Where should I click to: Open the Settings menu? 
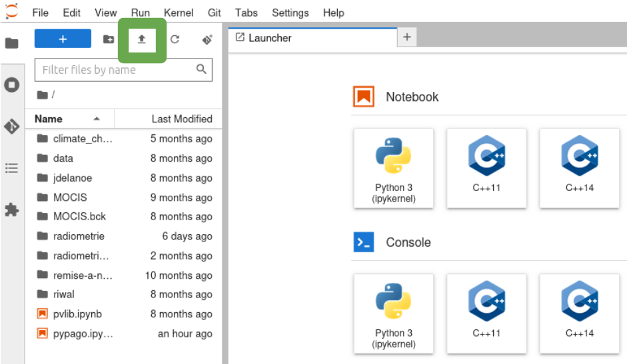tap(291, 13)
